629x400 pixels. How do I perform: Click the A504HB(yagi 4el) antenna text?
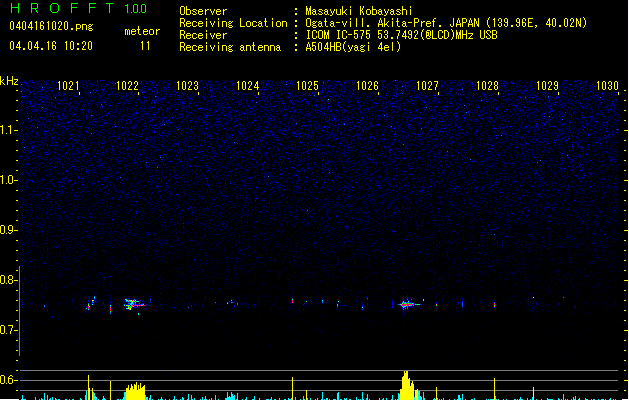pos(353,47)
